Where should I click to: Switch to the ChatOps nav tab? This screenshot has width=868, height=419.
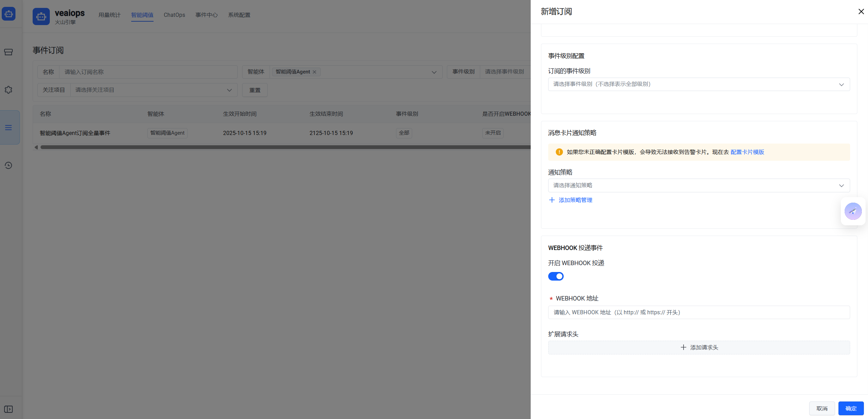(x=174, y=15)
